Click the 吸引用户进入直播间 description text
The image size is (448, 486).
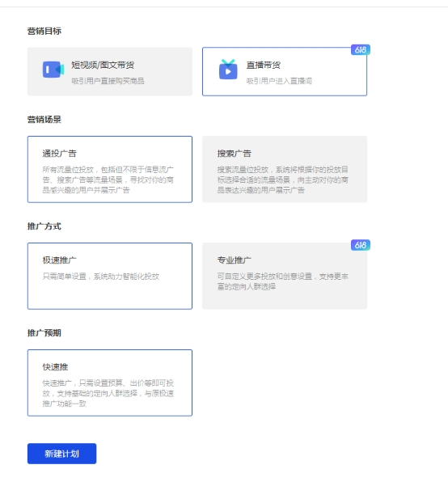pos(279,81)
